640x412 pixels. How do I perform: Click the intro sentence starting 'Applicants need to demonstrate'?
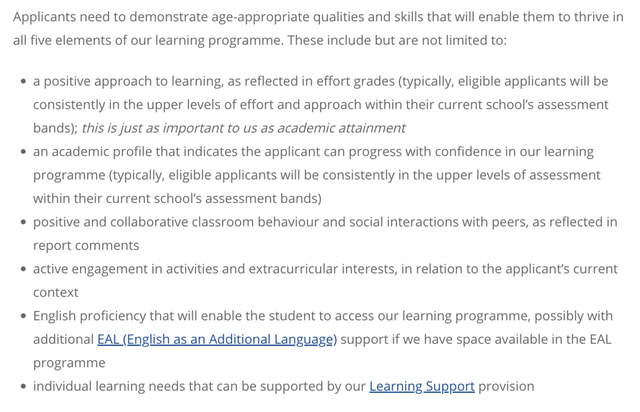318,29
